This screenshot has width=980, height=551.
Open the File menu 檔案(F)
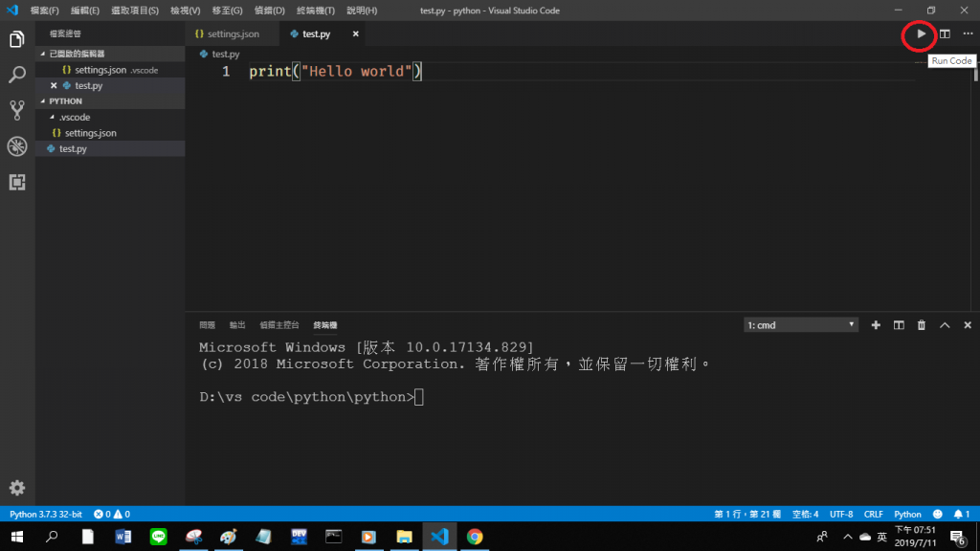point(44,11)
